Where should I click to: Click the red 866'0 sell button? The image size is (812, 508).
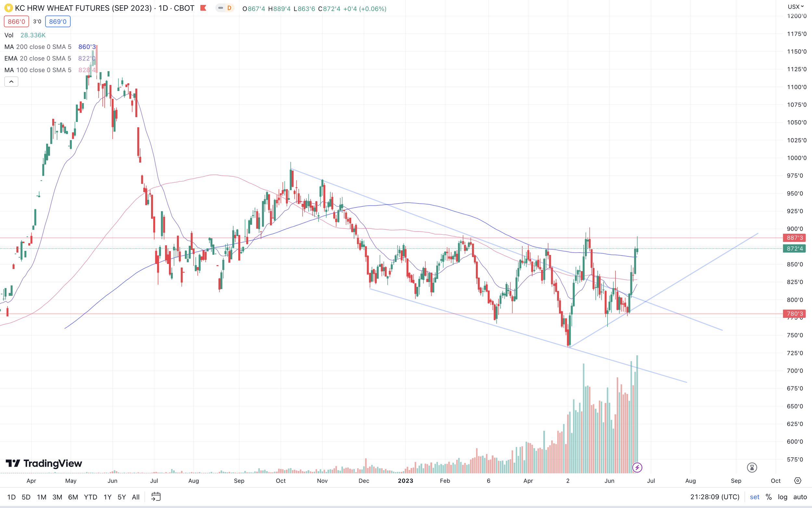[16, 21]
